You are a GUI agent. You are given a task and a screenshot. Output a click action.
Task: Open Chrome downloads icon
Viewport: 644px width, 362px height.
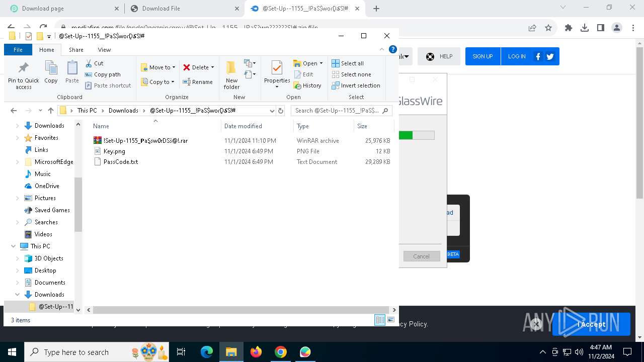tap(585, 28)
